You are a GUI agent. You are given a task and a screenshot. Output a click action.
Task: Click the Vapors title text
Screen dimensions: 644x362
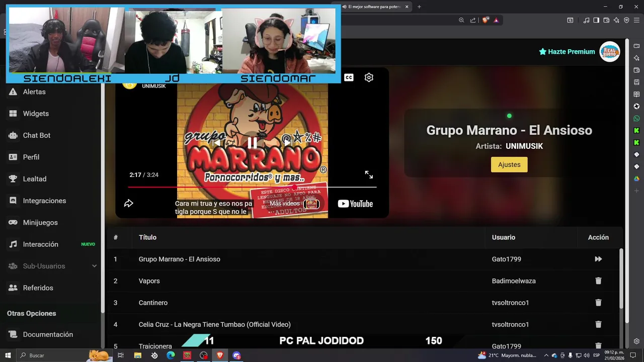coord(149,281)
